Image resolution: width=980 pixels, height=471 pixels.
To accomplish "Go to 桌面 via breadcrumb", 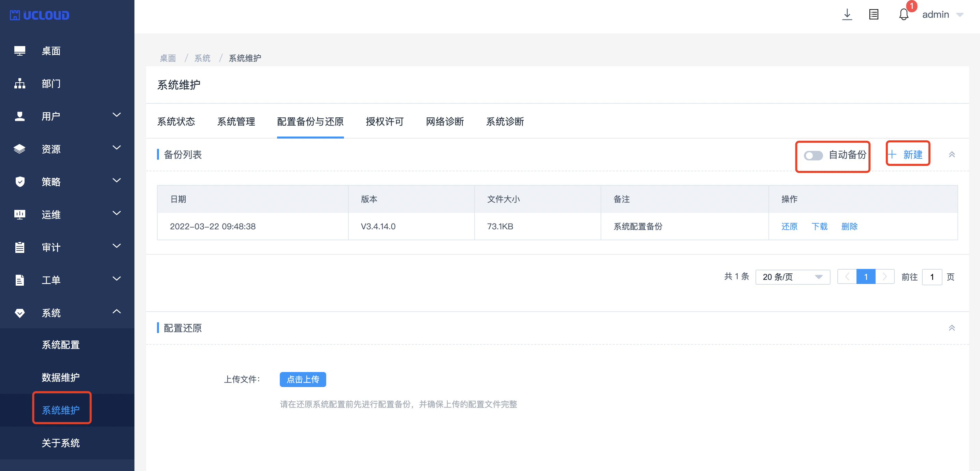I will 168,58.
